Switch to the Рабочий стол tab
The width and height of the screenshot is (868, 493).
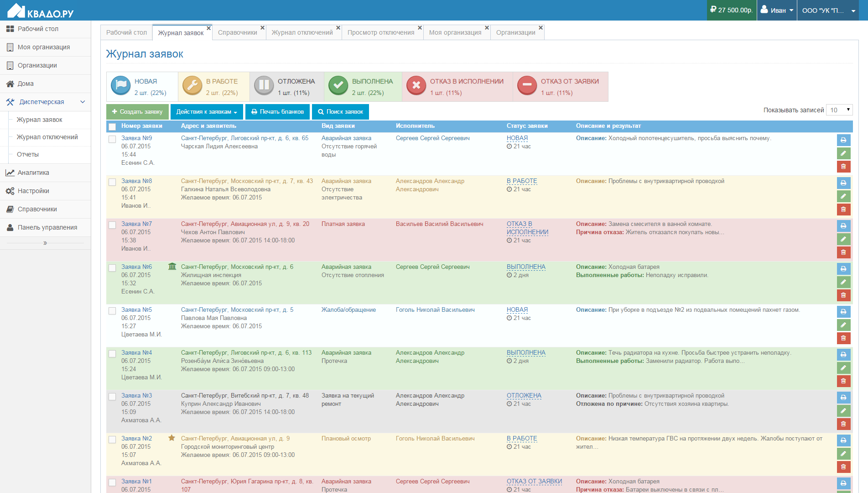126,32
